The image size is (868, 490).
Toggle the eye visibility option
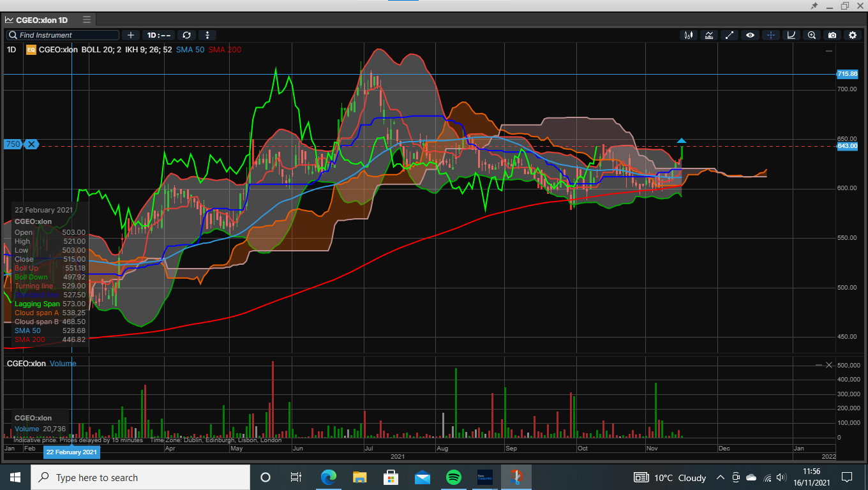pyautogui.click(x=750, y=35)
